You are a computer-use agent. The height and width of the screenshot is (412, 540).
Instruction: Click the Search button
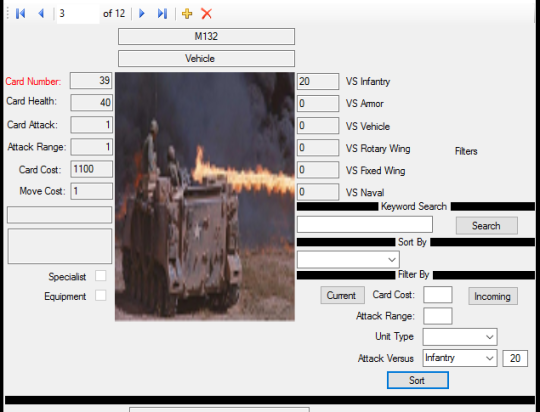coord(487,226)
